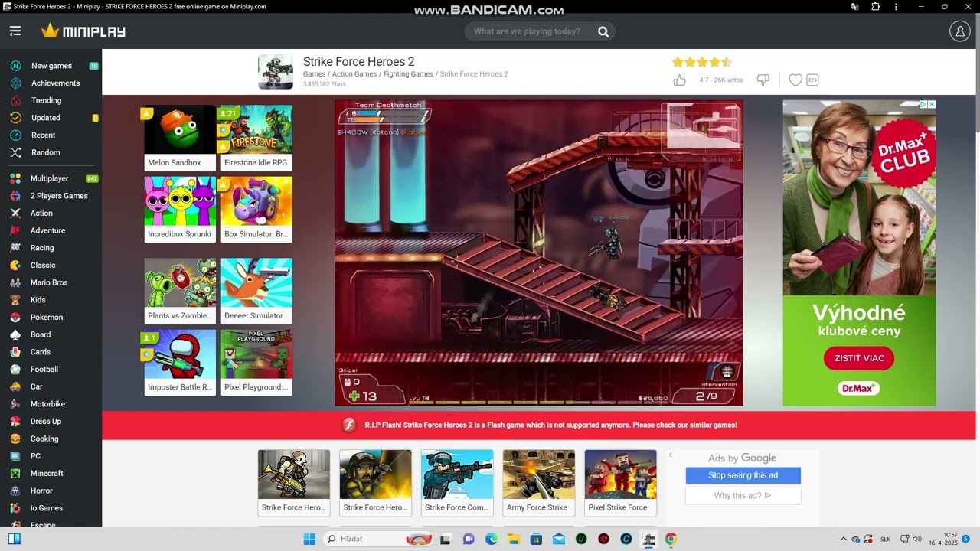Open Army Force Strike game thumbnail
Viewport: 980px width, 551px height.
(538, 483)
